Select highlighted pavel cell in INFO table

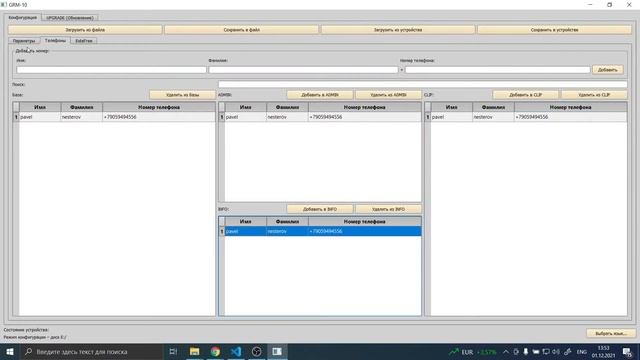[x=246, y=231]
